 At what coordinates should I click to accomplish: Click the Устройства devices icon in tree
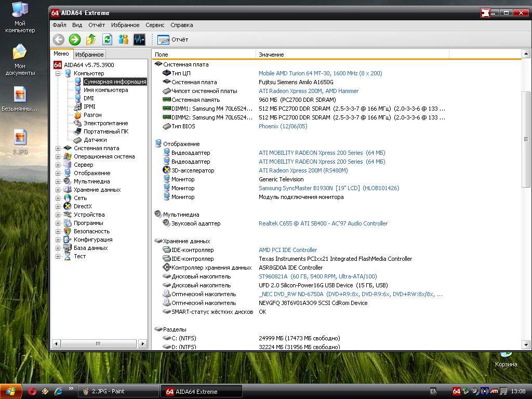pyautogui.click(x=68, y=215)
